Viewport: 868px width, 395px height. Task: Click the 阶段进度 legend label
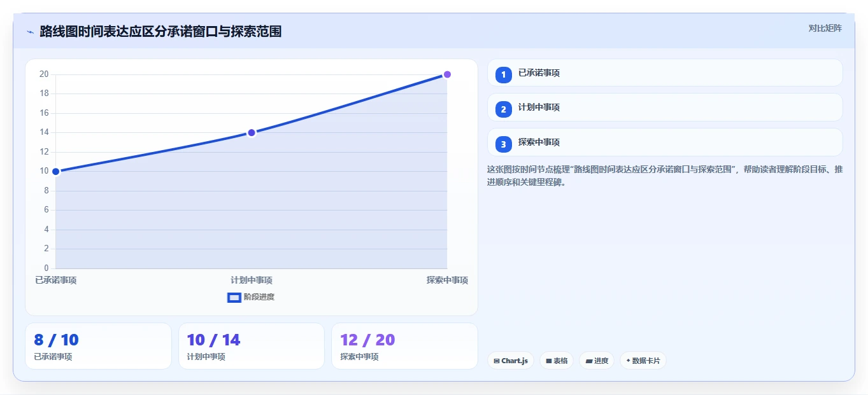click(259, 297)
